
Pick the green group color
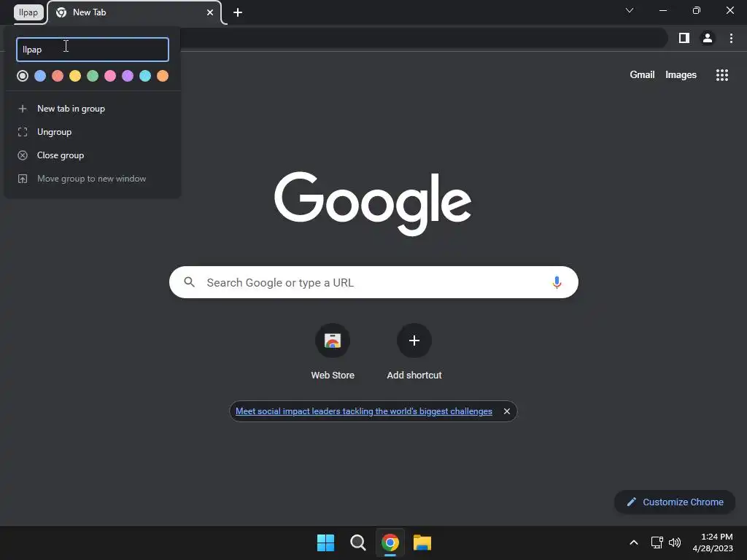click(x=93, y=76)
